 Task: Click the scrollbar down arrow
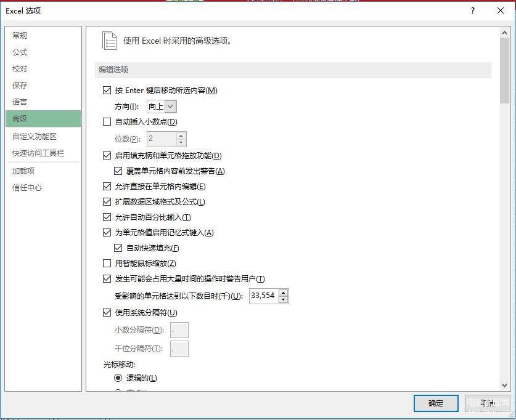[x=504, y=385]
